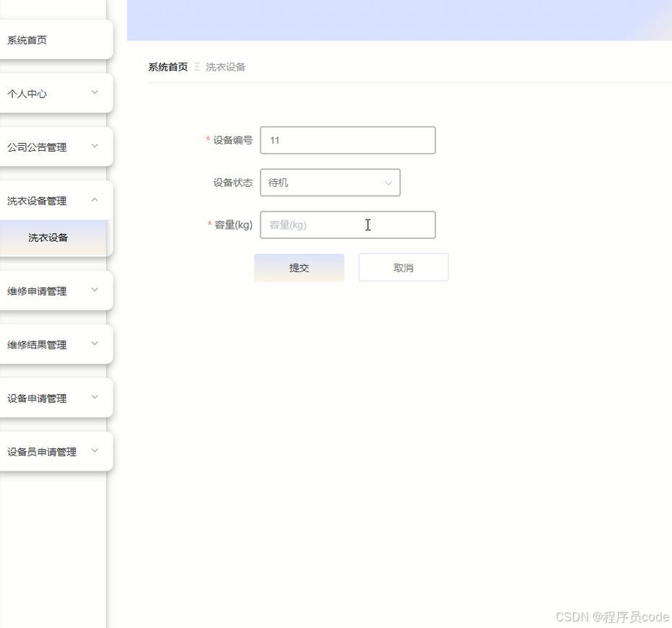Expand the 设备员申请管理 section
This screenshot has width=672, height=628.
(x=40, y=450)
